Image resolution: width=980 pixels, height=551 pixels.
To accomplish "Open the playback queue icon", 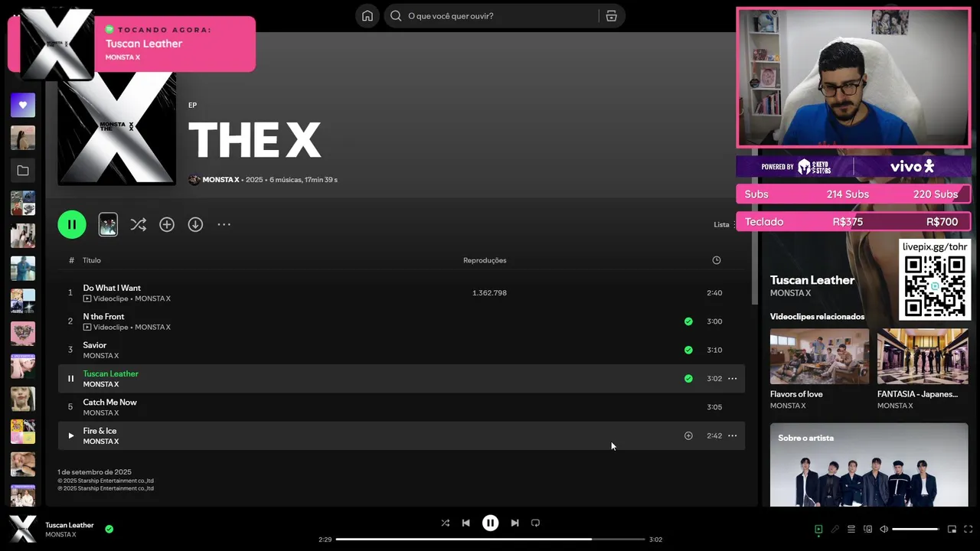I will (851, 529).
